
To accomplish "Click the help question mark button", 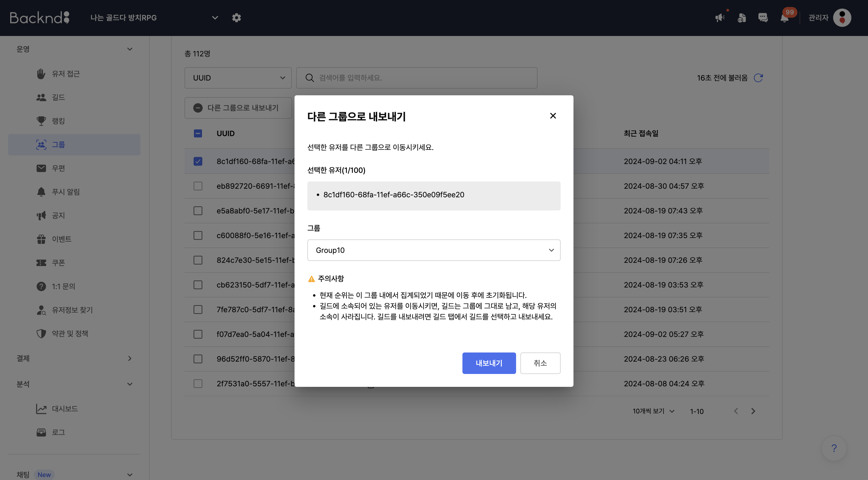I will click(x=834, y=448).
